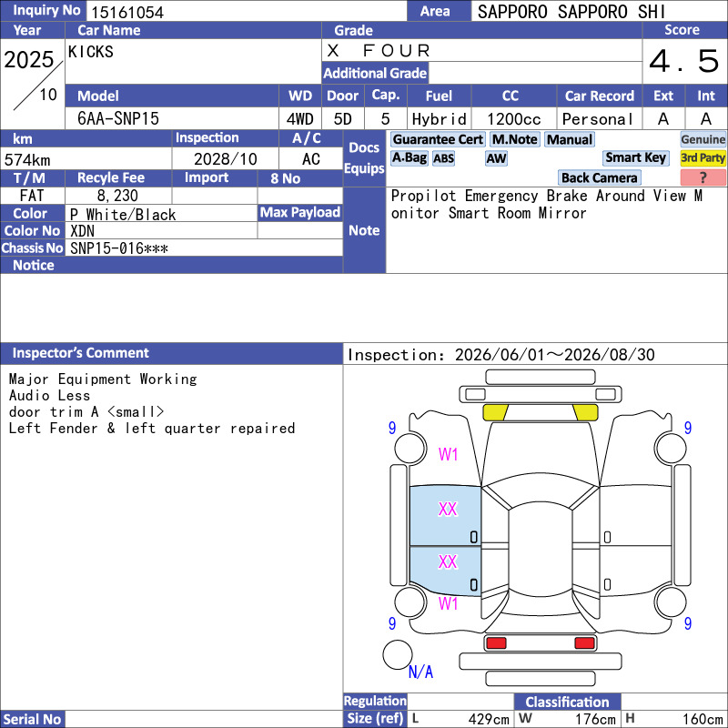Click the Classification header
The image size is (728, 728).
pyautogui.click(x=567, y=702)
